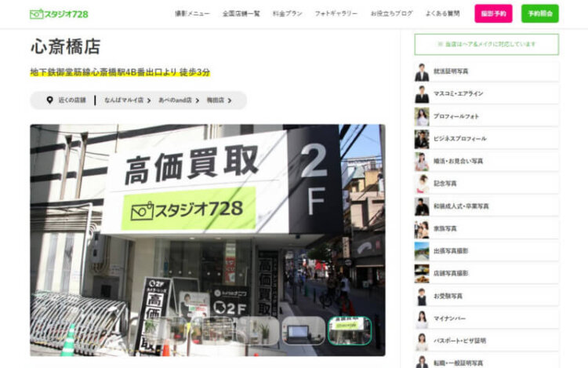Click the location pin beside 近くの店舗
The width and height of the screenshot is (588, 368).
coord(49,100)
